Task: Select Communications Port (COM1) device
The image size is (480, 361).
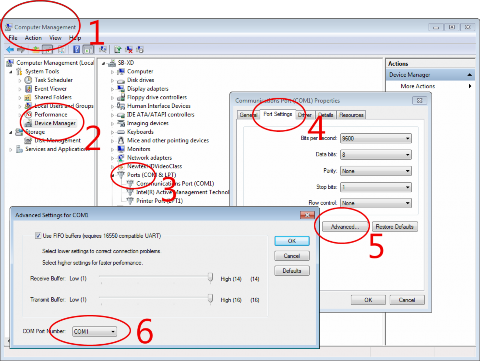Action: pyautogui.click(x=175, y=184)
